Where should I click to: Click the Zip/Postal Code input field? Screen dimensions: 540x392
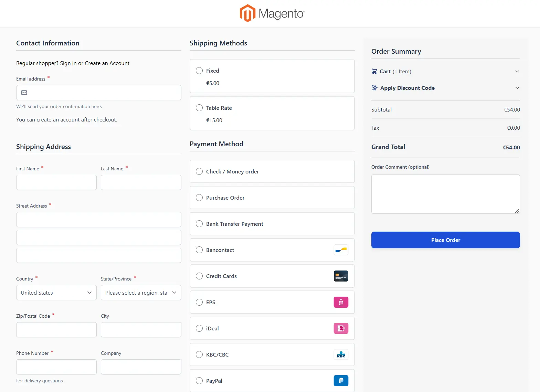coord(56,330)
